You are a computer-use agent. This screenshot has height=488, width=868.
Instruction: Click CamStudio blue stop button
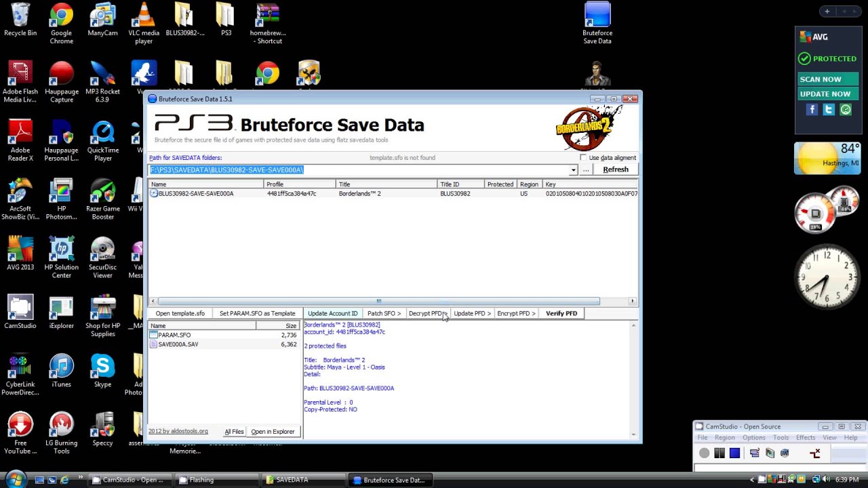pos(734,453)
